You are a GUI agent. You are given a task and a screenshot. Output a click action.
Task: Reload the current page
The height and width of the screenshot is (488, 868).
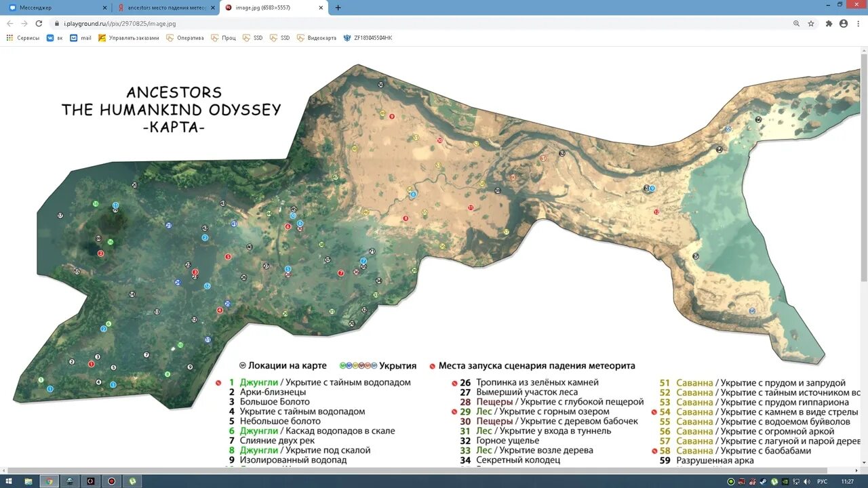(x=39, y=23)
